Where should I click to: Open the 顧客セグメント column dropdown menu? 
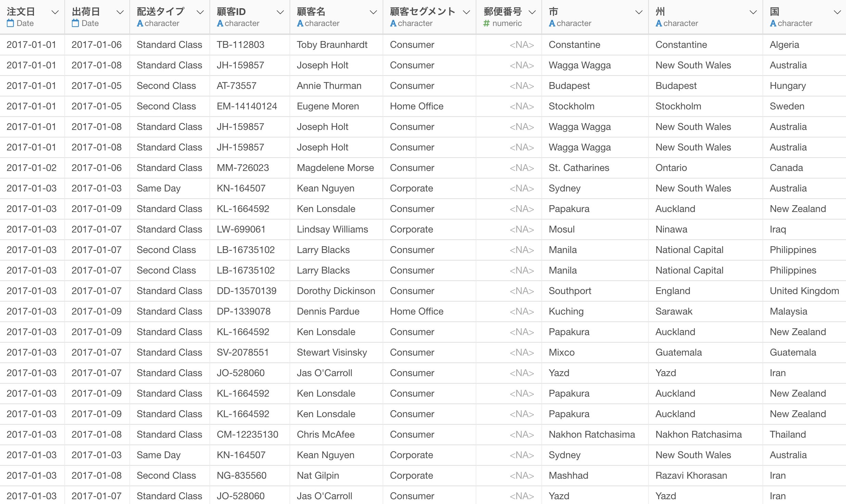pyautogui.click(x=466, y=12)
